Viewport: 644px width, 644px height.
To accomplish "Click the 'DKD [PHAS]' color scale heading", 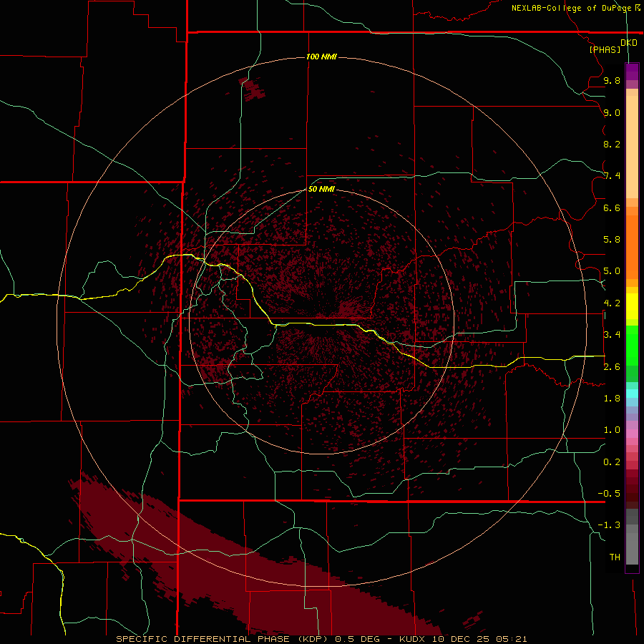I will pyautogui.click(x=613, y=46).
